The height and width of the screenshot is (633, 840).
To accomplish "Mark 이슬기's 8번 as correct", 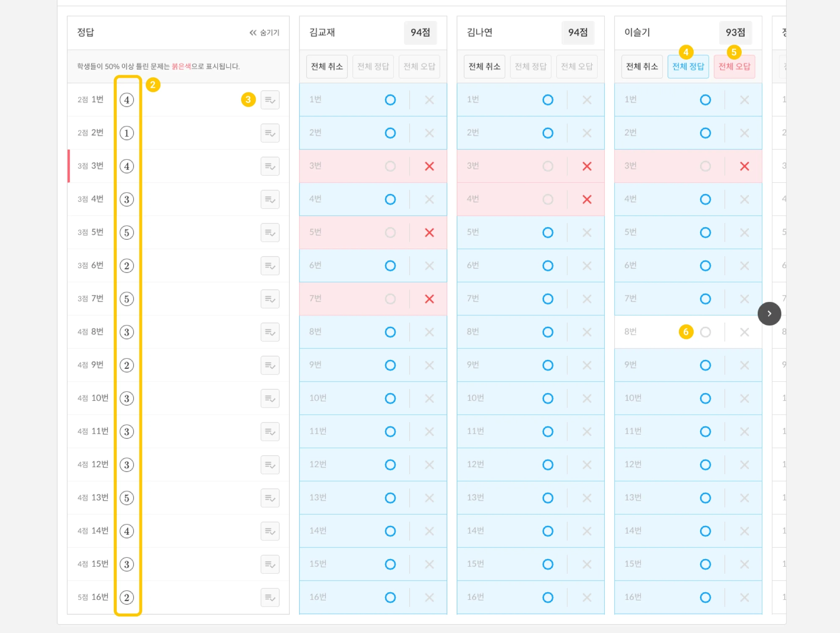I will [705, 332].
